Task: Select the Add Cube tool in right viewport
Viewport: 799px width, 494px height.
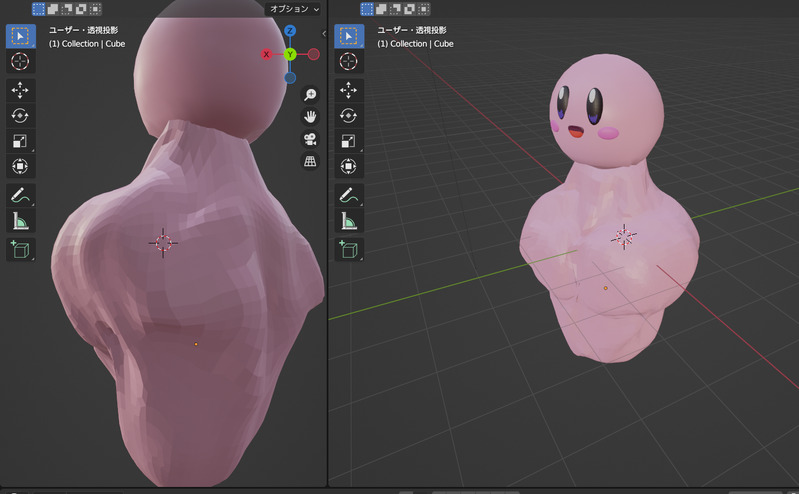Action: point(349,250)
